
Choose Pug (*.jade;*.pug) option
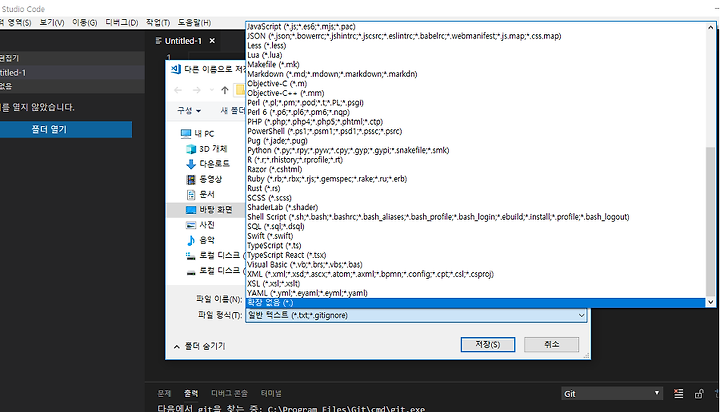point(476,141)
